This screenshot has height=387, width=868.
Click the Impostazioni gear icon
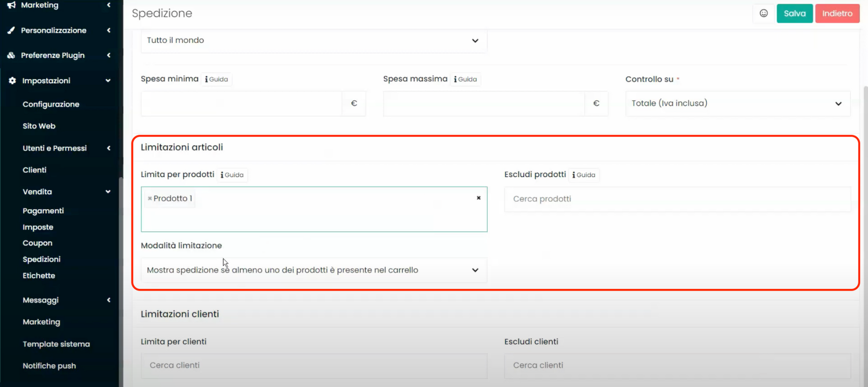pyautogui.click(x=12, y=80)
